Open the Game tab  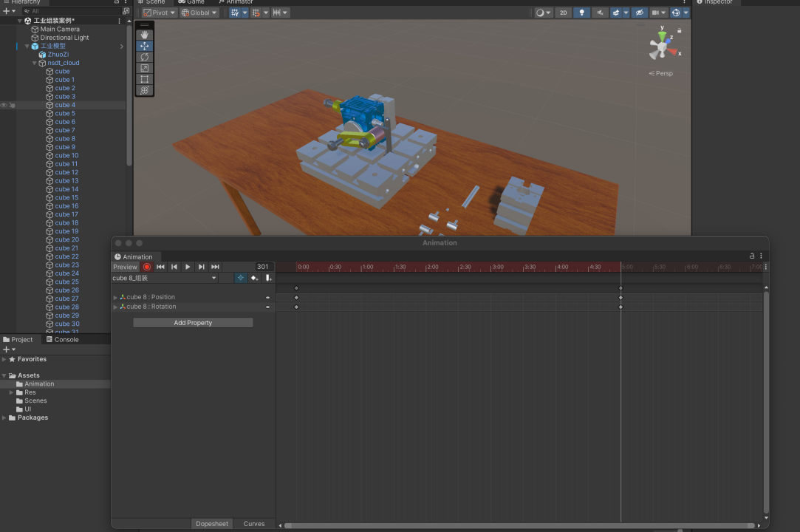191,2
